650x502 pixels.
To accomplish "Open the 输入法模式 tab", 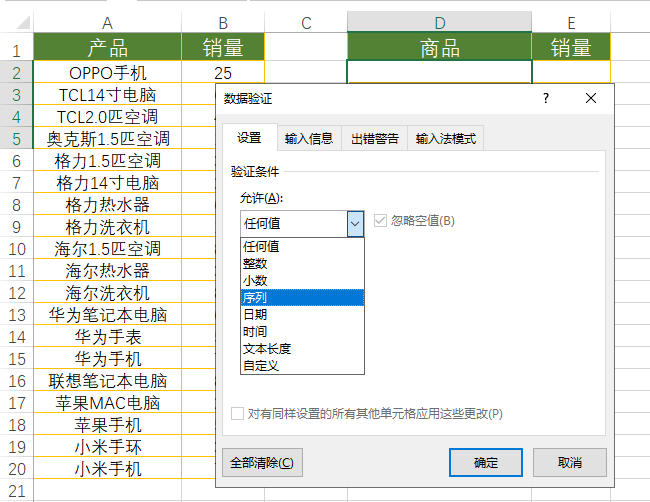I will (446, 138).
